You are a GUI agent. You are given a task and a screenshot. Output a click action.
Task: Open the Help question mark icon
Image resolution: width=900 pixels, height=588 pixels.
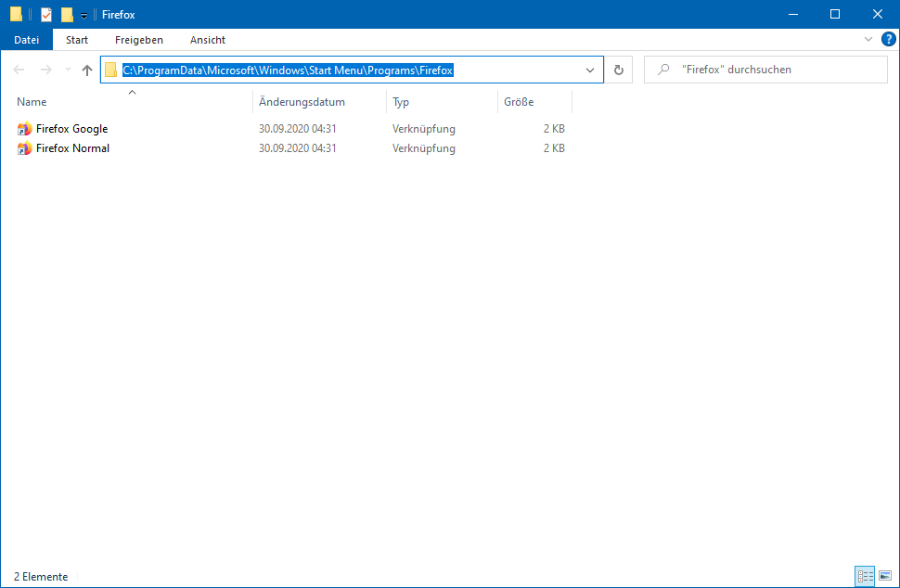(x=888, y=39)
